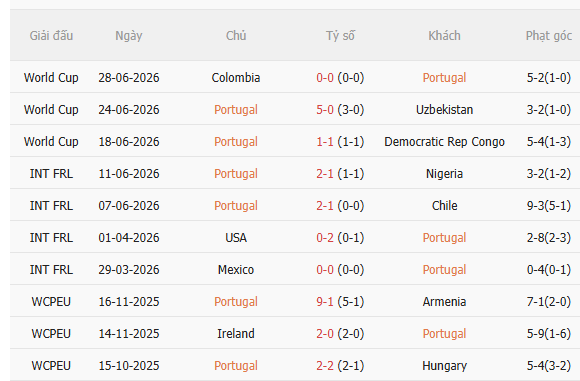Click the Phạt góc column header
This screenshot has height=381, width=580.
click(x=549, y=36)
